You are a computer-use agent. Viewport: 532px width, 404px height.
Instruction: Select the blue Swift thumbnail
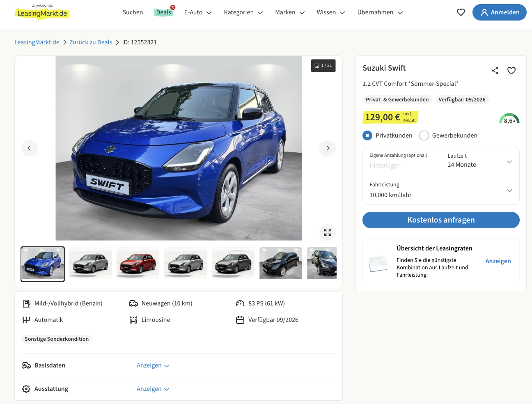[x=43, y=264]
